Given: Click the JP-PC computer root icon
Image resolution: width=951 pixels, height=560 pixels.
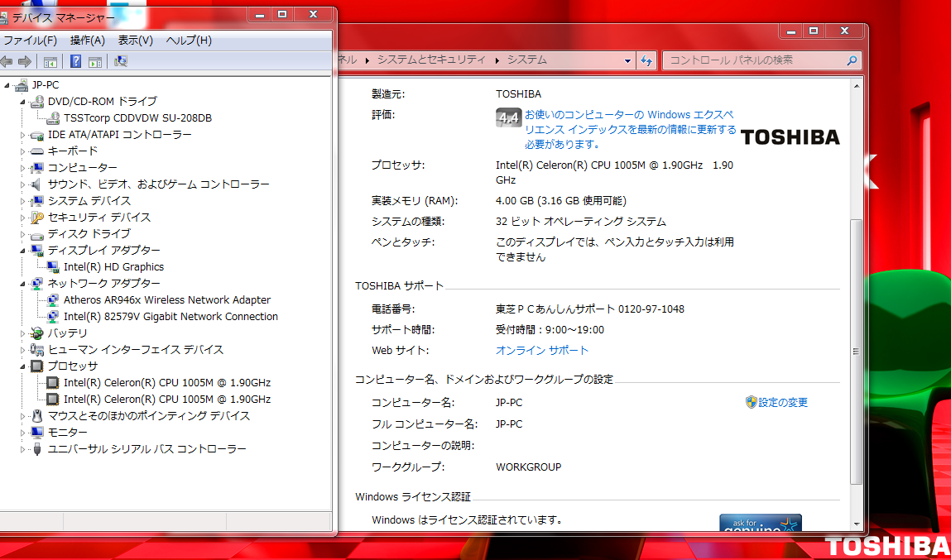Looking at the screenshot, I should pos(22,85).
